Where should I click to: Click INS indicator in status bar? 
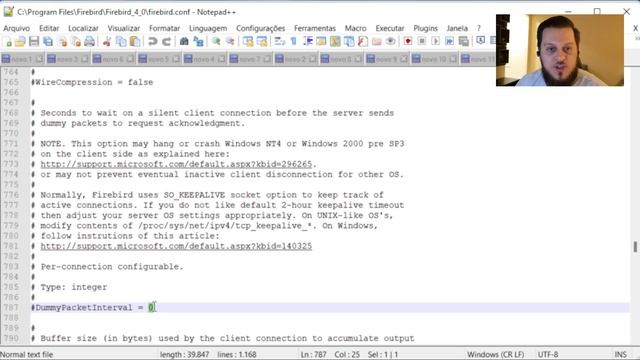tap(620, 354)
